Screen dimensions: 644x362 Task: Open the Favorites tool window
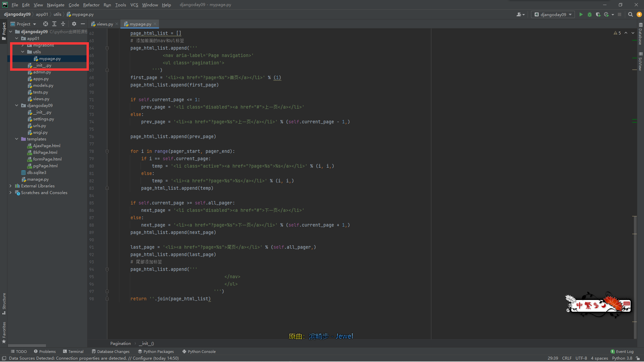coord(4,333)
